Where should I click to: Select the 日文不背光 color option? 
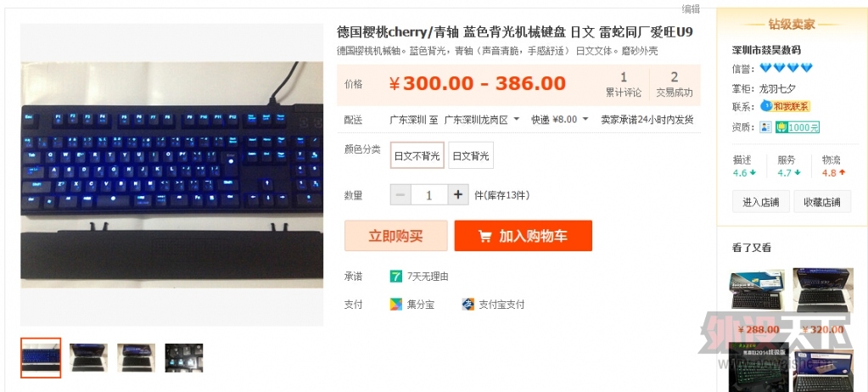click(417, 155)
